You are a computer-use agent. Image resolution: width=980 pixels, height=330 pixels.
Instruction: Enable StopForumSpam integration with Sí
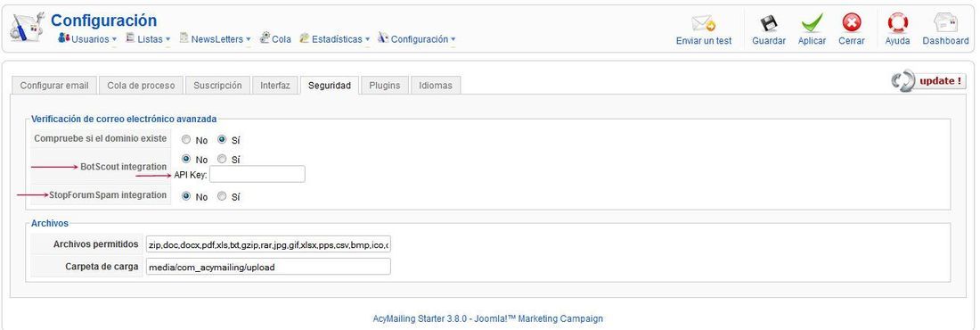[x=222, y=196]
